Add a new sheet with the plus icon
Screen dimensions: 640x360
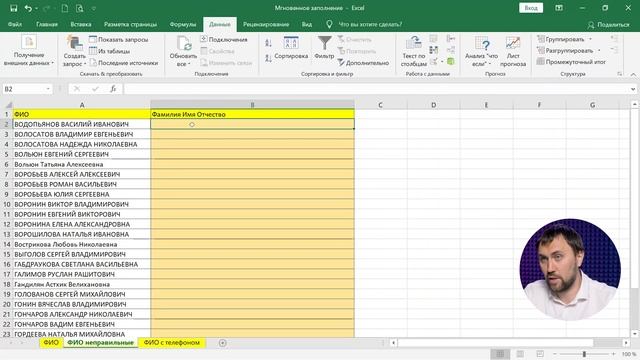[x=222, y=343]
